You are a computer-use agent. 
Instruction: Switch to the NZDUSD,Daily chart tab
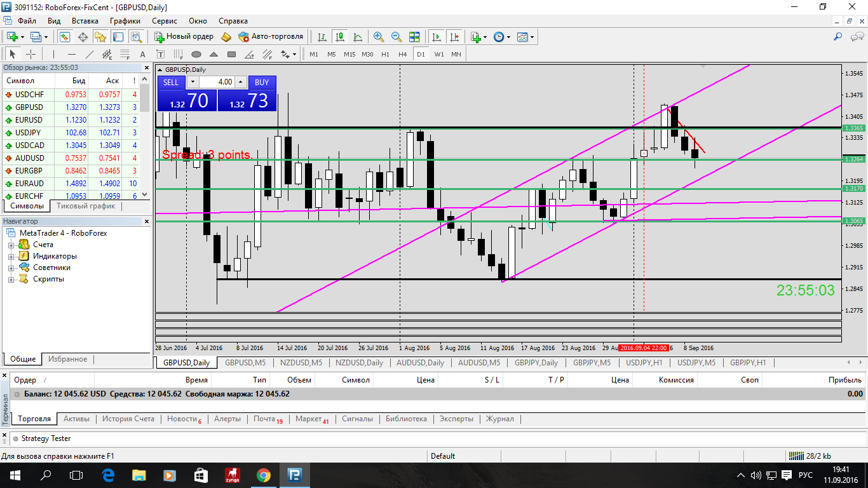point(359,363)
